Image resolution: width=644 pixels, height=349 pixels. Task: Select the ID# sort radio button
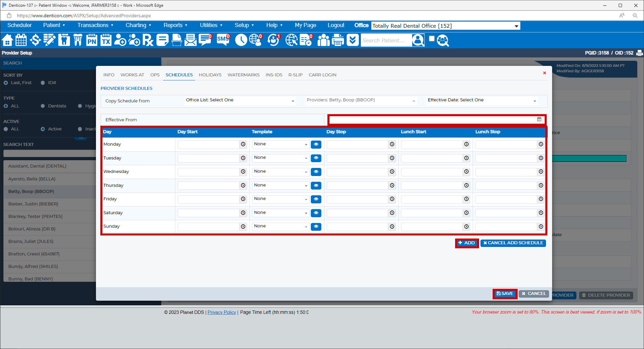43,82
